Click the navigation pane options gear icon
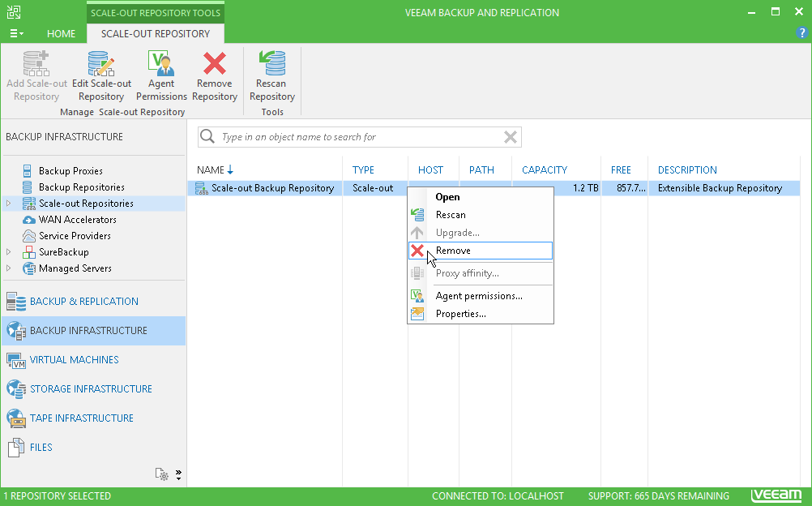Image resolution: width=812 pixels, height=506 pixels. pyautogui.click(x=161, y=474)
